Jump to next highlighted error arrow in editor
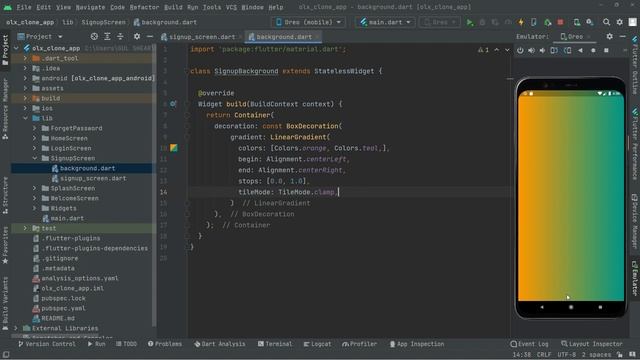The image size is (640, 360). 507,50
